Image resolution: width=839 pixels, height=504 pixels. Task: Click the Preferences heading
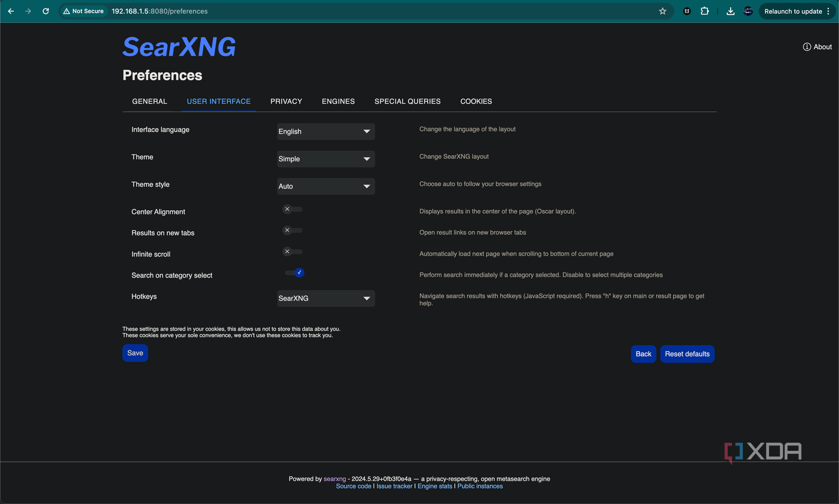tap(163, 75)
